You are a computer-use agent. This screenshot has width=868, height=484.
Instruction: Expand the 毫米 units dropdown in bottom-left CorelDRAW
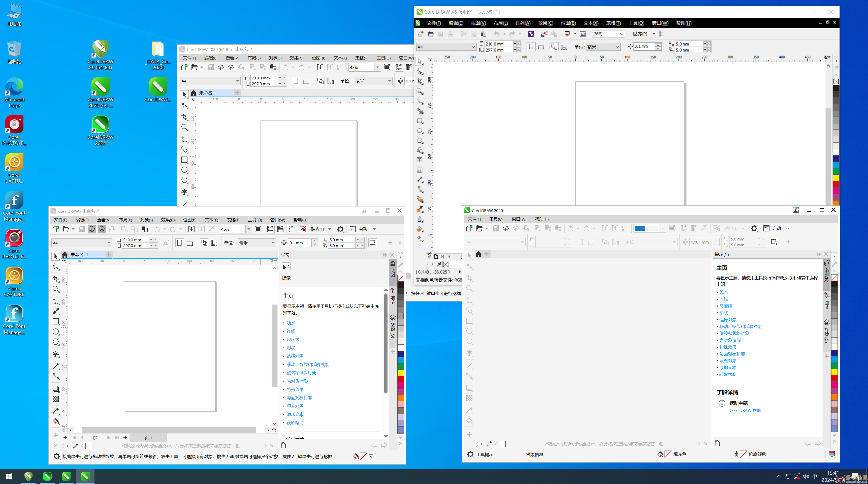tap(273, 243)
